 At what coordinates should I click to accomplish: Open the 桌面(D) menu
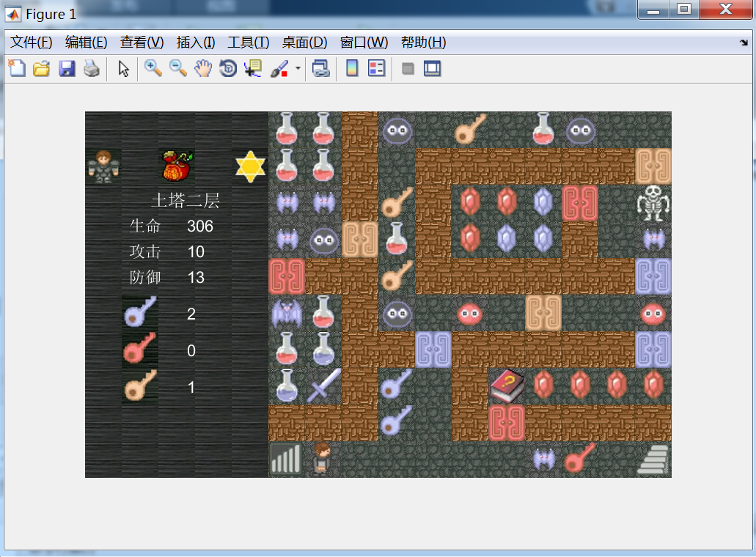pos(305,43)
